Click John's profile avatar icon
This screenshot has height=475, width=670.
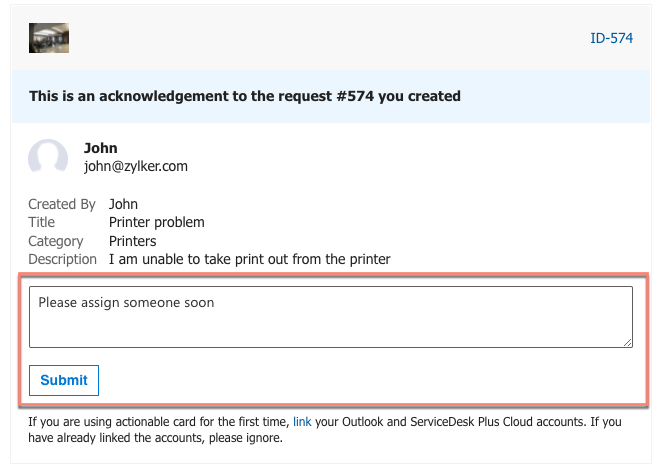(x=48, y=157)
